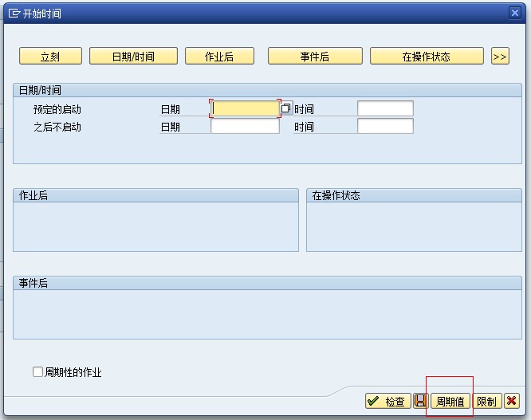Click the 之后不启动 label text

coord(57,127)
